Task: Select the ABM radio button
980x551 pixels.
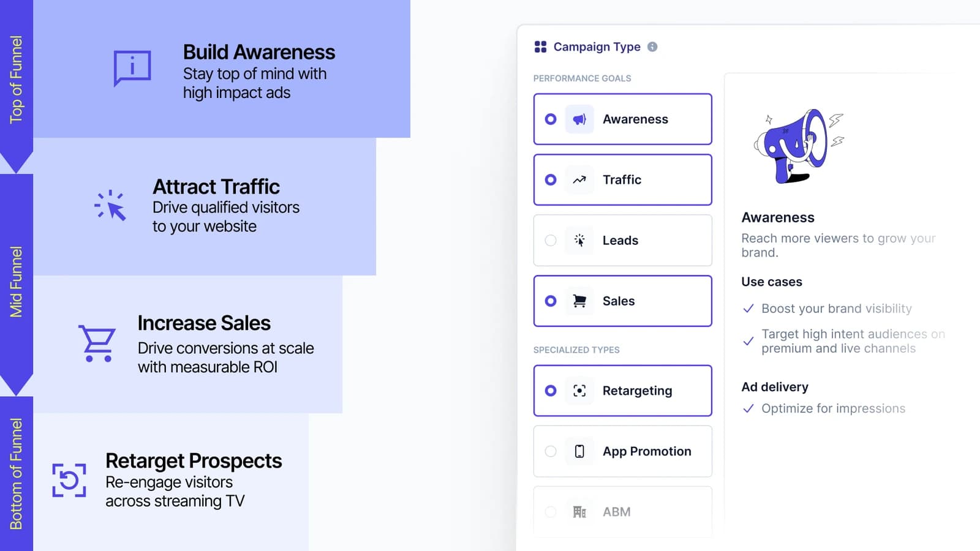Action: [551, 512]
